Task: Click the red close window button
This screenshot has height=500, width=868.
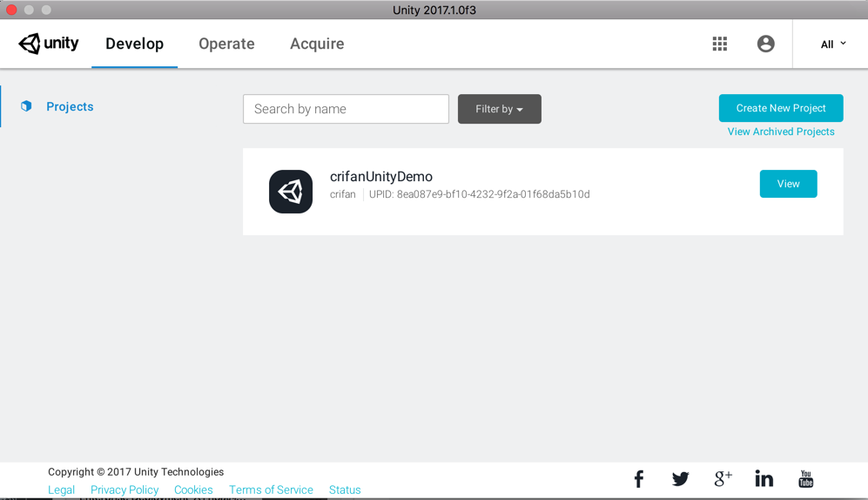Action: tap(11, 10)
